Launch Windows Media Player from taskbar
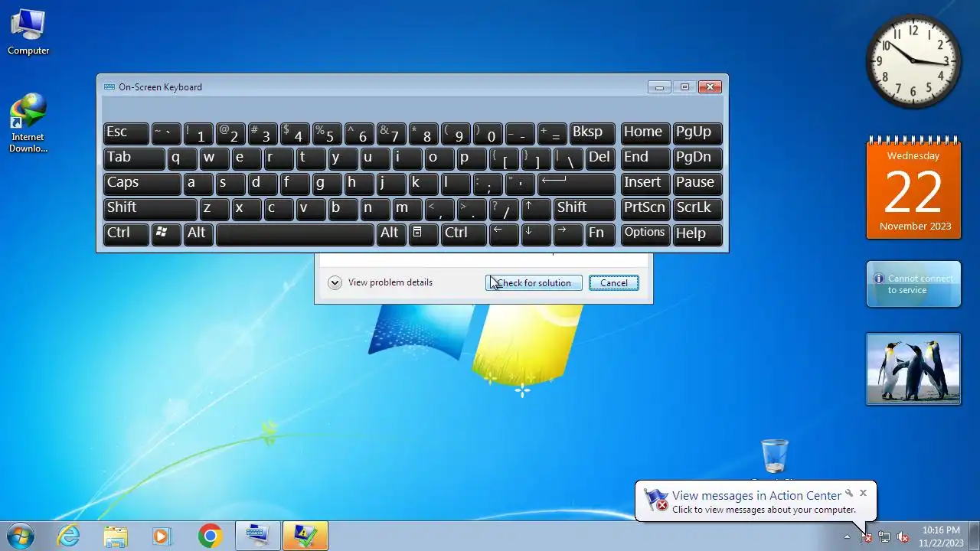Screen dimensions: 980x551 click(x=162, y=536)
